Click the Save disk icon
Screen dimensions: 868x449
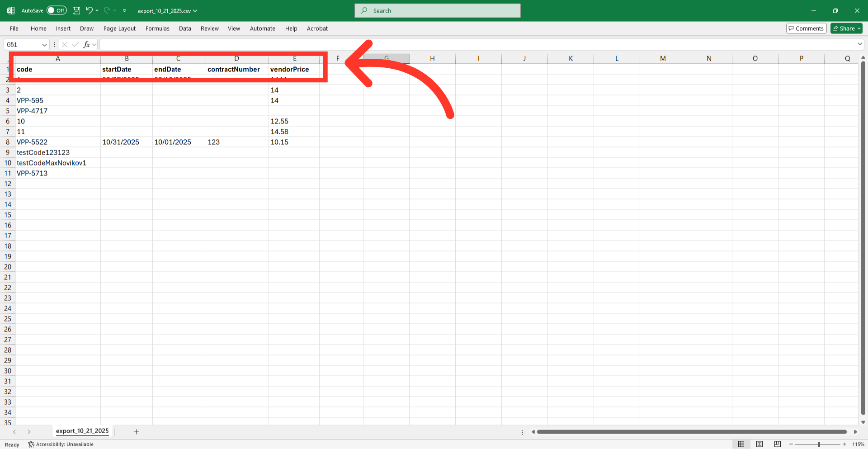[76, 10]
